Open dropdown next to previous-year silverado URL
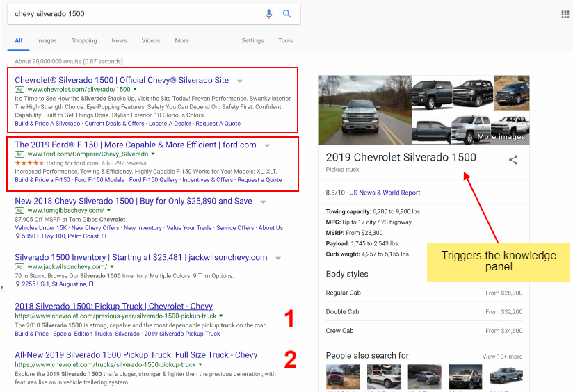Viewport: 573px width, 392px height. click(220, 316)
